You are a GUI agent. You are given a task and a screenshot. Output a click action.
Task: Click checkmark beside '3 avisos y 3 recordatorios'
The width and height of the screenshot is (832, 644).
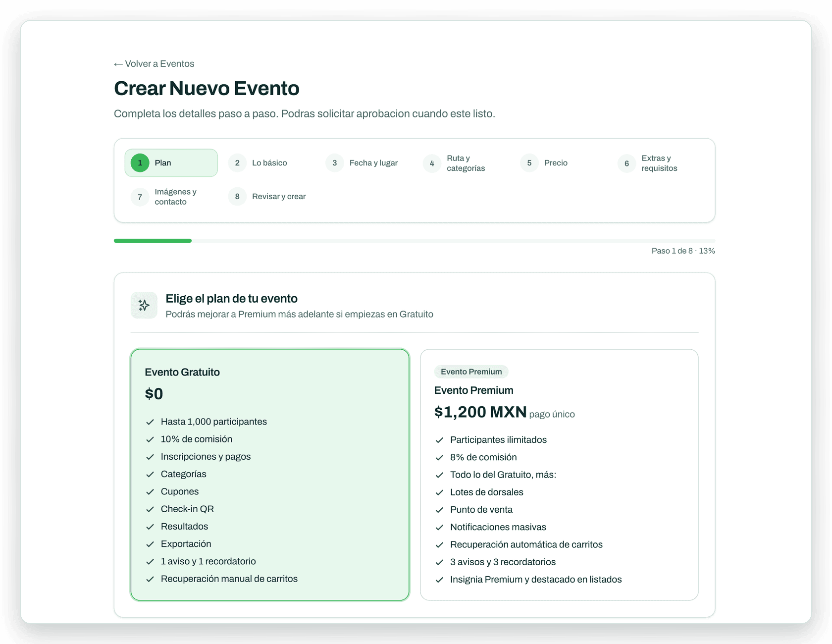coord(439,562)
